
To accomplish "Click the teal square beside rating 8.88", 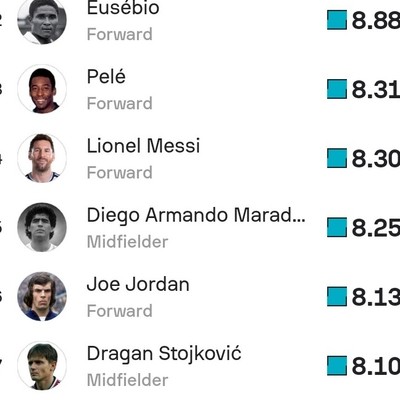I will 337,20.
